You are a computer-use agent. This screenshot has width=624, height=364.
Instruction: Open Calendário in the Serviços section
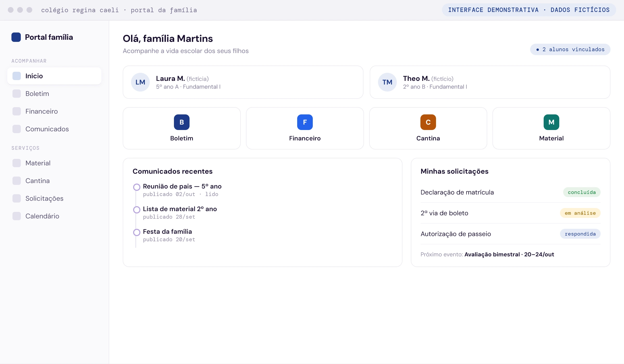click(x=54, y=216)
